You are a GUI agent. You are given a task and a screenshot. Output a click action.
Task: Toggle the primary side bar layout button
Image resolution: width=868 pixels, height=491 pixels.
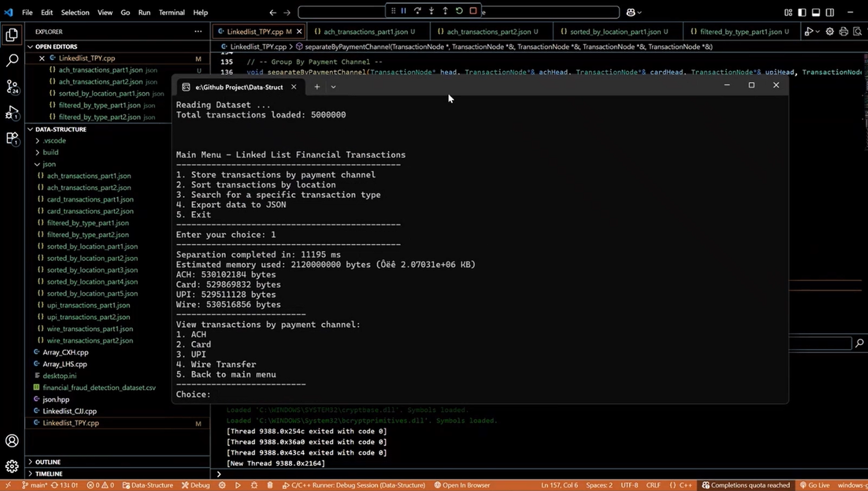coord(802,13)
